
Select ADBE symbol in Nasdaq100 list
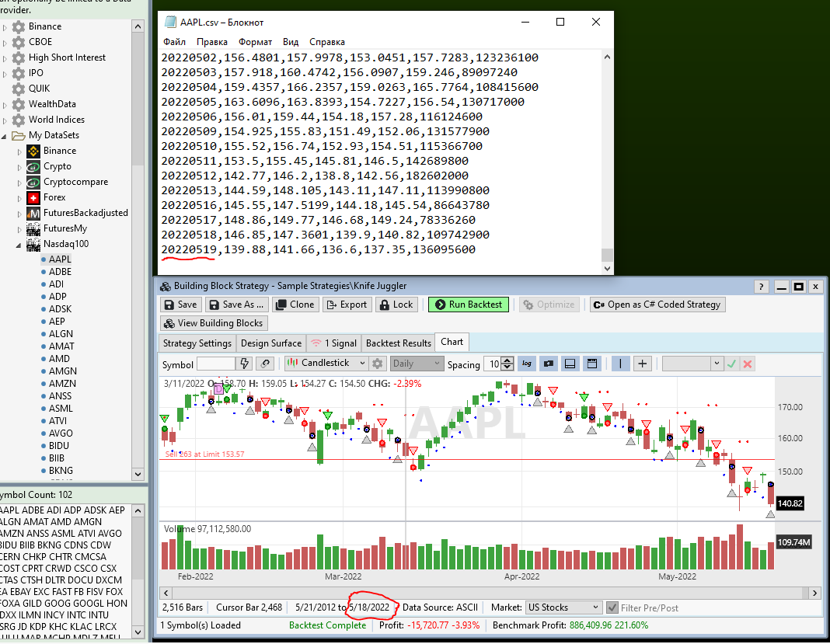click(x=60, y=272)
